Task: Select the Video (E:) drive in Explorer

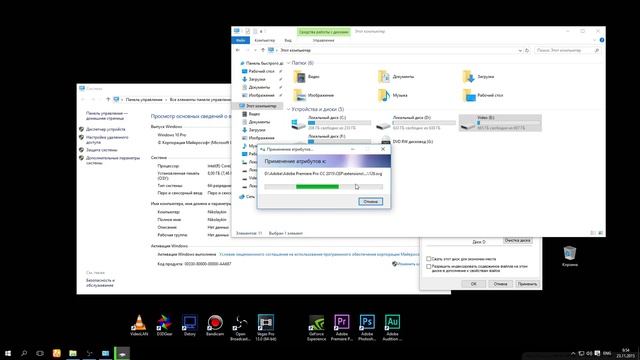Action: click(500, 122)
